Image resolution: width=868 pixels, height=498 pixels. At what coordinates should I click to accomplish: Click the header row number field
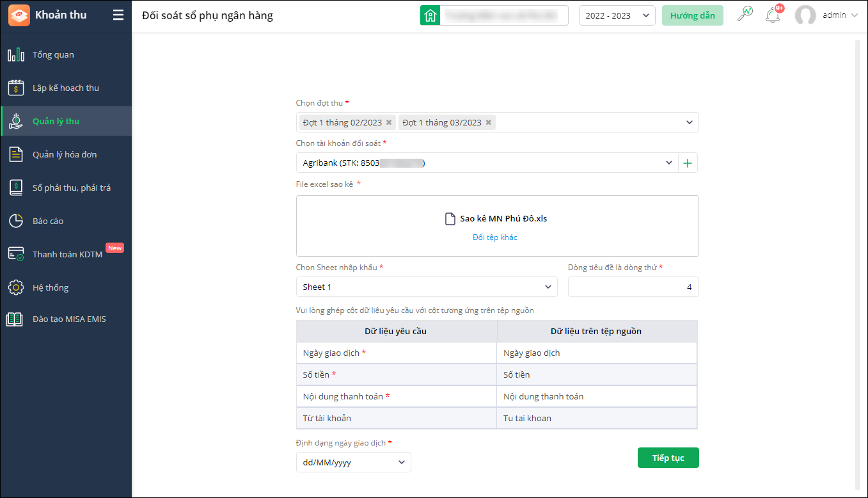[x=633, y=287]
